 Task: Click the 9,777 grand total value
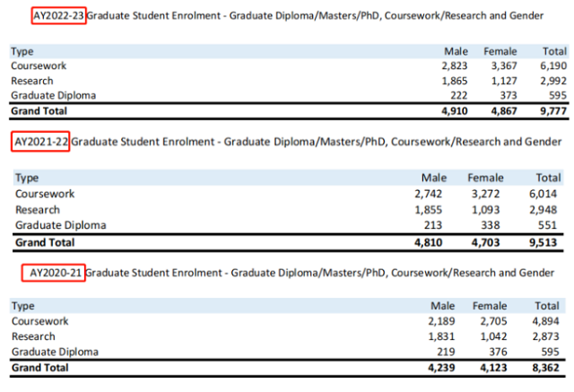[553, 111]
